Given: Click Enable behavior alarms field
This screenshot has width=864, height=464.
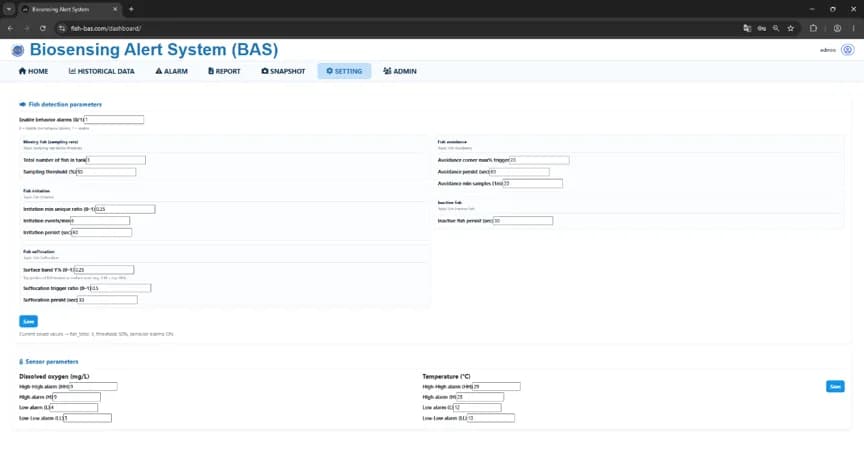Looking at the screenshot, I should pyautogui.click(x=114, y=120).
